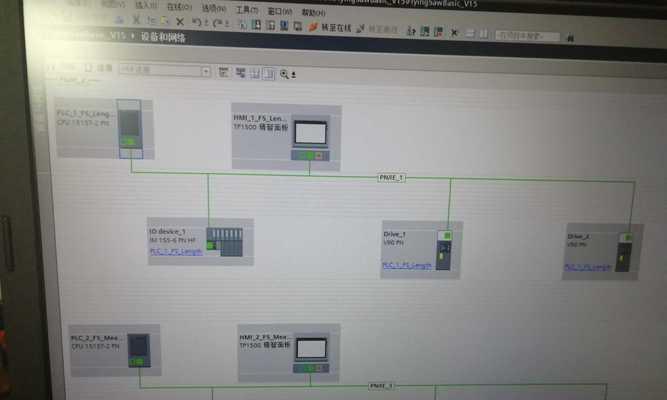
Task: Open PLC_1_FS_Length link under Drive_1
Action: pos(407,266)
